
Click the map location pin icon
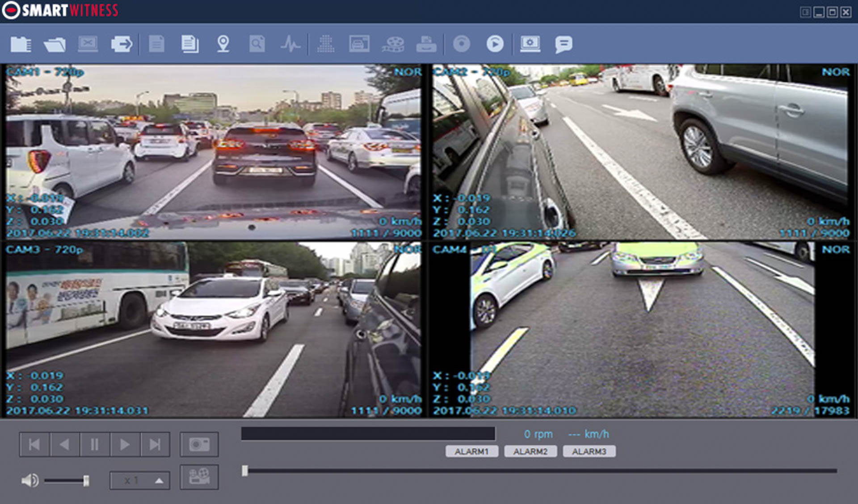click(x=223, y=44)
